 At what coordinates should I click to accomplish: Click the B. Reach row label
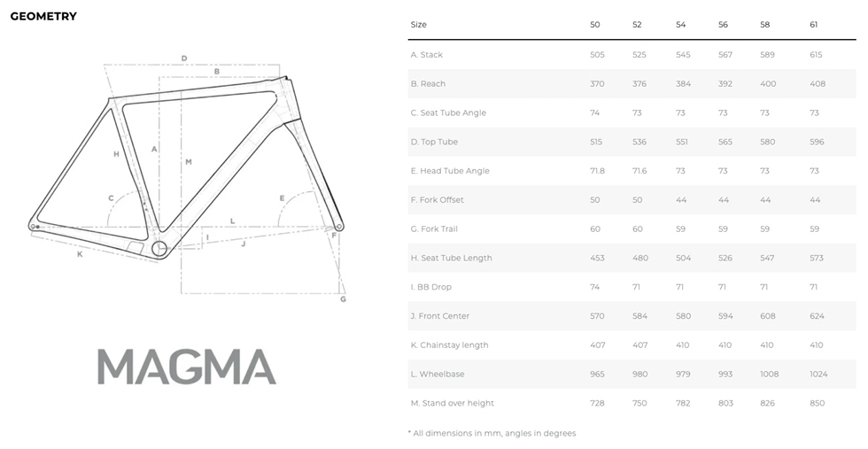click(x=428, y=83)
